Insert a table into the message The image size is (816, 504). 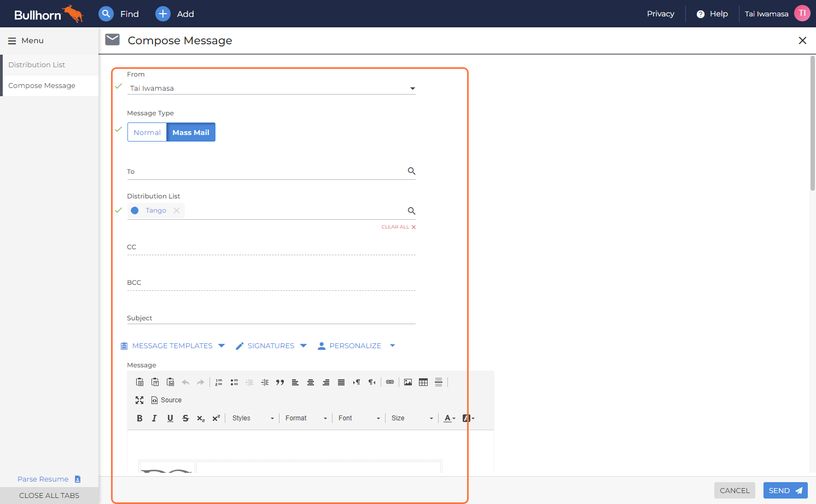coord(423,382)
